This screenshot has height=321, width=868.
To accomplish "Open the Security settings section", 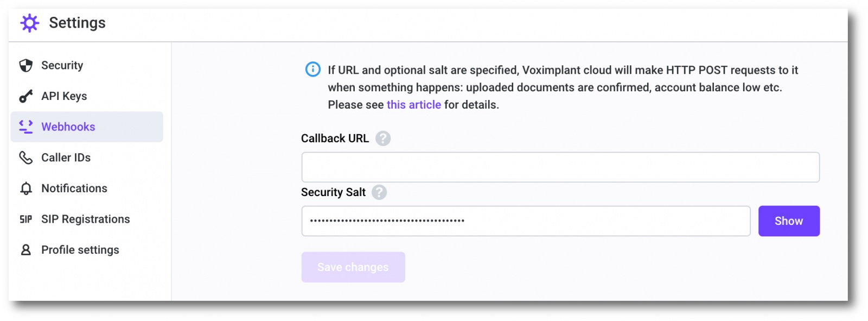I will pyautogui.click(x=62, y=66).
